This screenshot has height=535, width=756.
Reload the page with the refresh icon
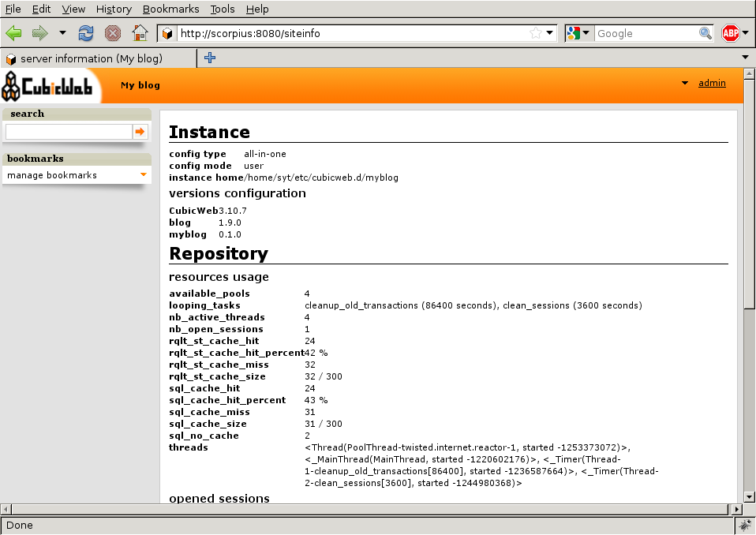tap(86, 33)
